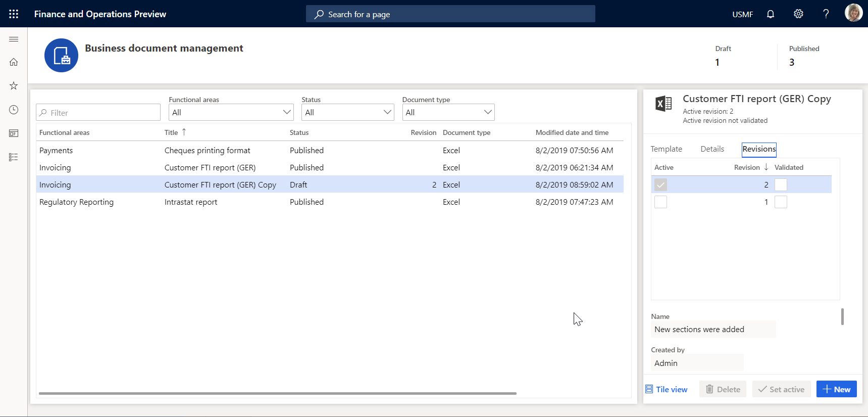This screenshot has height=417, width=868.
Task: Toggle Validated checkbox for revision 1
Action: pos(781,202)
